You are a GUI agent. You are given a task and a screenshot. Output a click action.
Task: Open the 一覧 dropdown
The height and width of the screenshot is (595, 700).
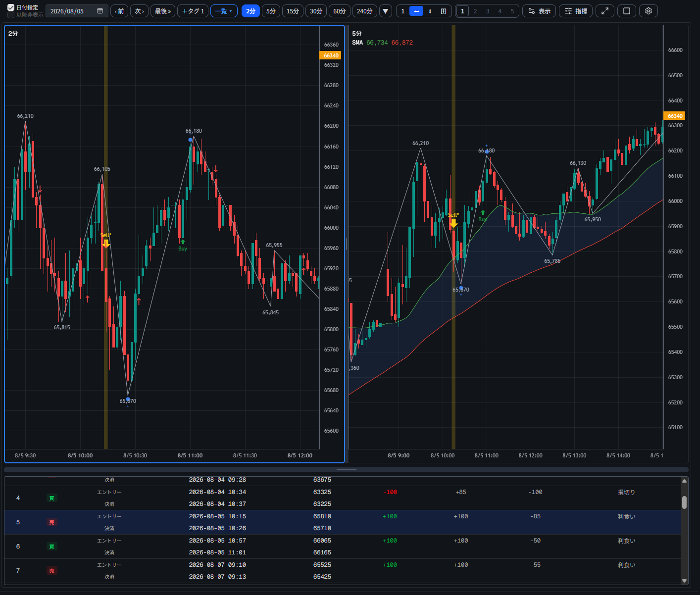[x=224, y=11]
